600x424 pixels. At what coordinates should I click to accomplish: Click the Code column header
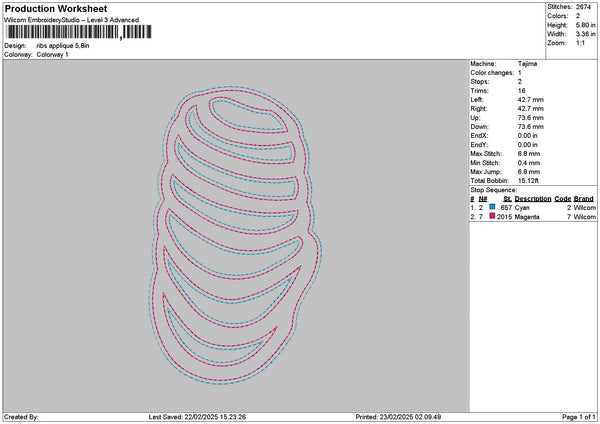[562, 198]
